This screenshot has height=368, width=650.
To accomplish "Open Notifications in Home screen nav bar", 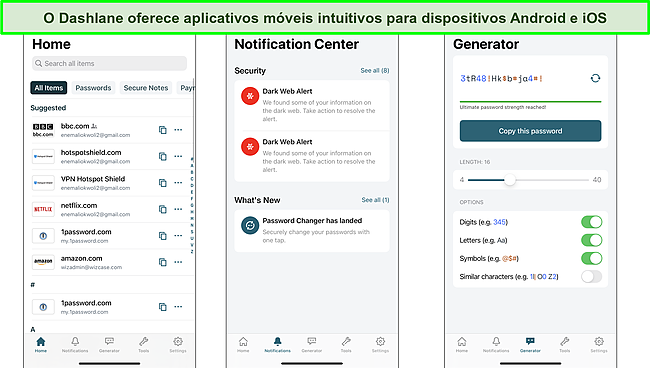I will pos(75,345).
